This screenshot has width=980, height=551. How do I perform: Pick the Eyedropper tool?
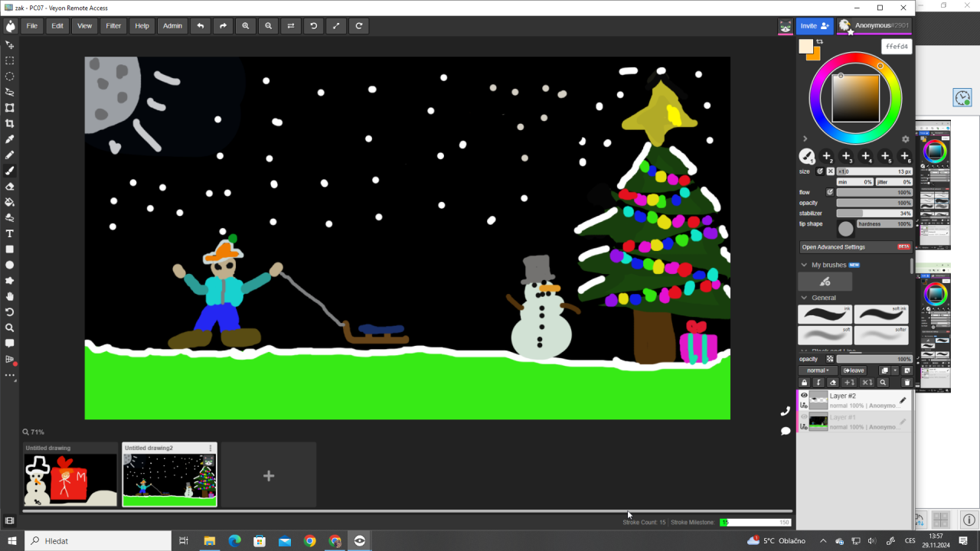click(10, 139)
